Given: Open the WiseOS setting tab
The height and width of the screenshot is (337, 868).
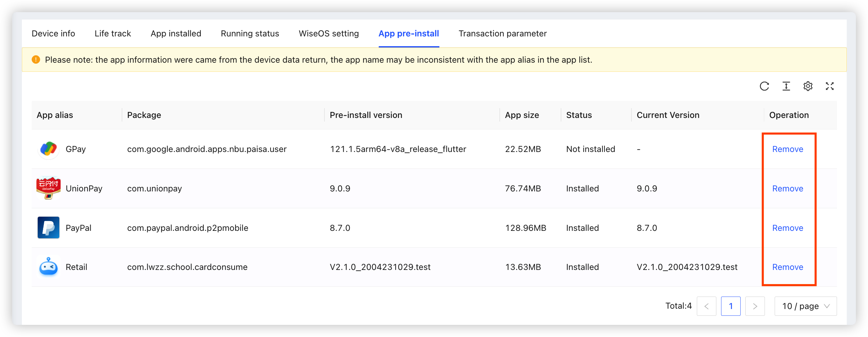Looking at the screenshot, I should (x=329, y=33).
